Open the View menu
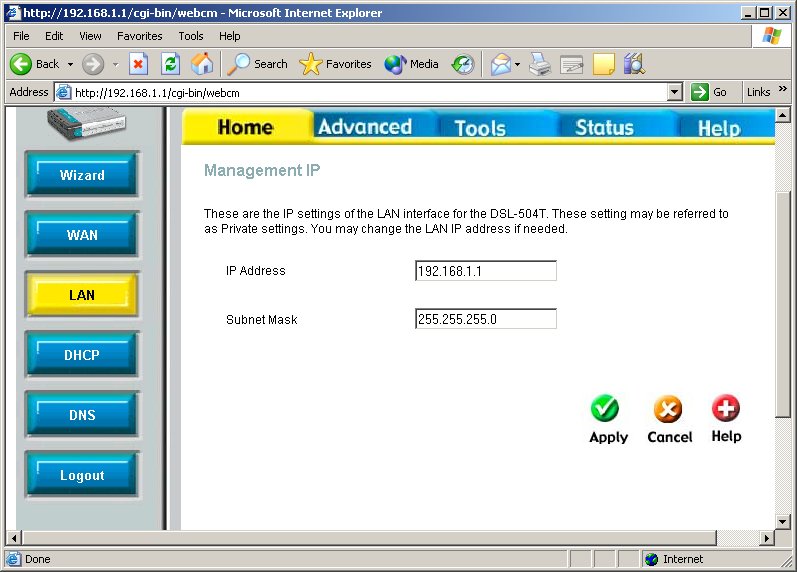This screenshot has height=572, width=797. pyautogui.click(x=90, y=36)
